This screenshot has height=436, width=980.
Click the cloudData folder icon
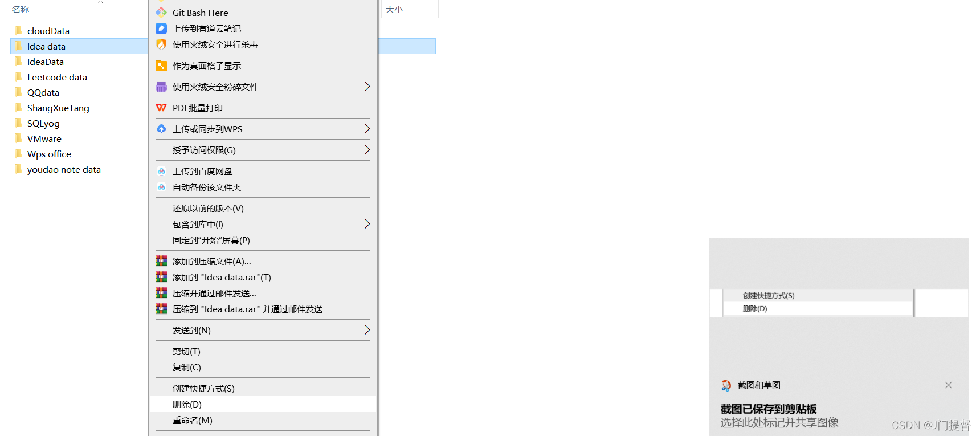coord(18,30)
